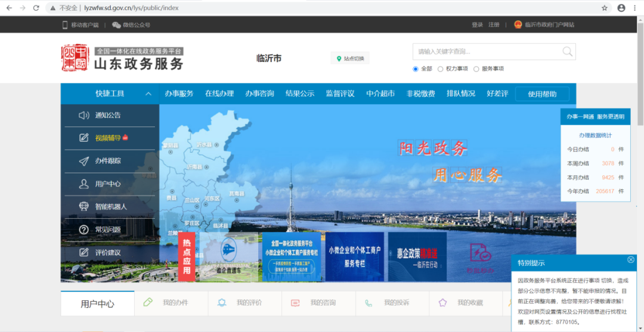Screen dimensions: 644x332
Task: Select the 服务事项 radio option
Action: click(476, 69)
